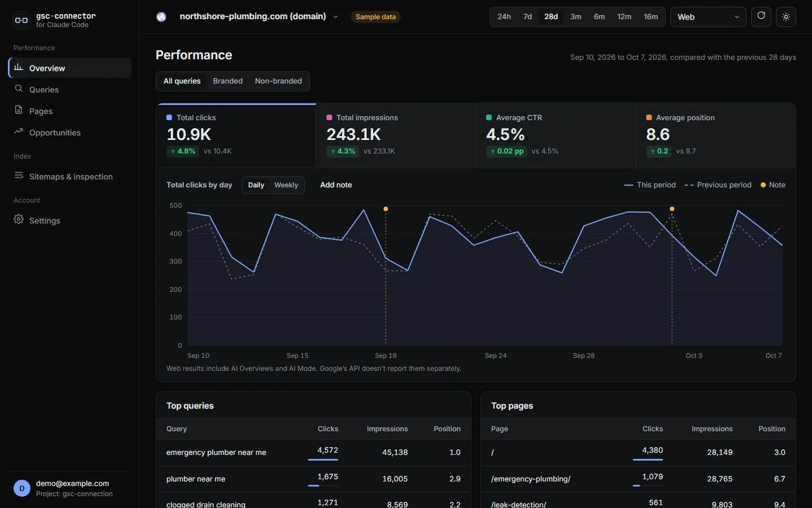This screenshot has height=508, width=812.
Task: Select the Average position metric card
Action: (x=716, y=135)
